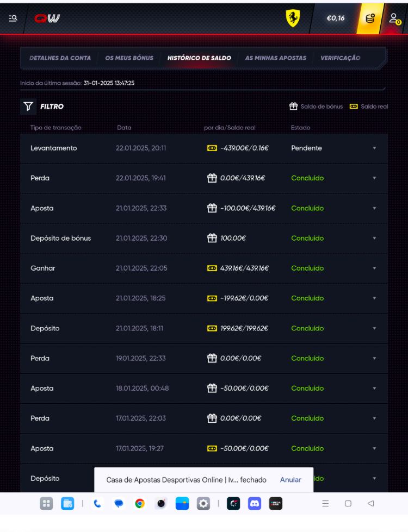The height and width of the screenshot is (532, 408).
Task: Tap the Android back navigation button
Action: (370, 503)
